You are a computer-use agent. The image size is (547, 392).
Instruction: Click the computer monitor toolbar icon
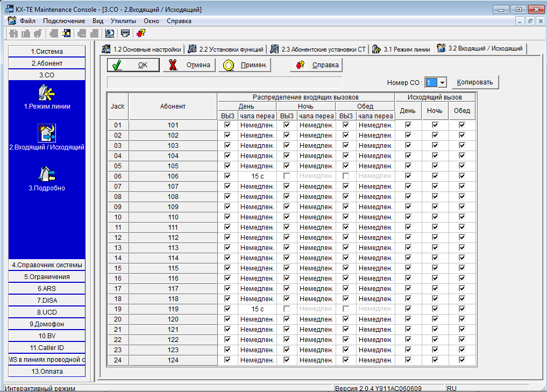tap(110, 33)
